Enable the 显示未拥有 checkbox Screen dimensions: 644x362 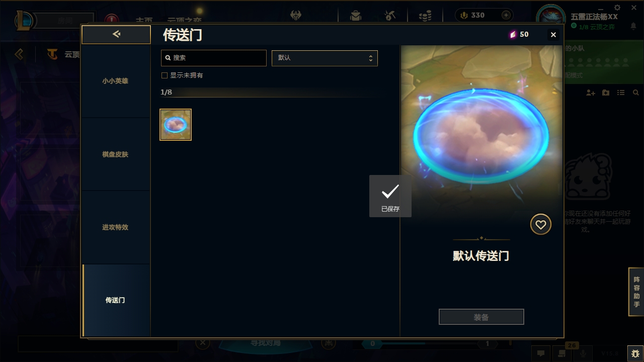164,75
